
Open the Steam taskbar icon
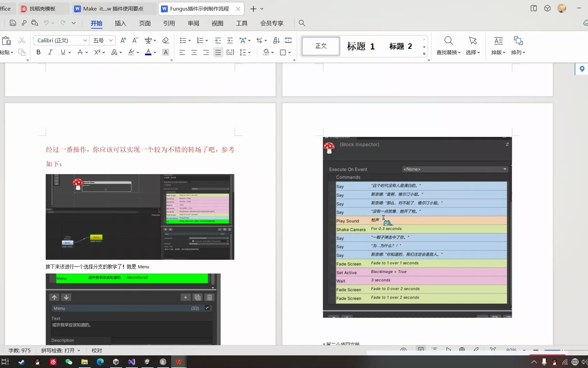click(x=21, y=362)
